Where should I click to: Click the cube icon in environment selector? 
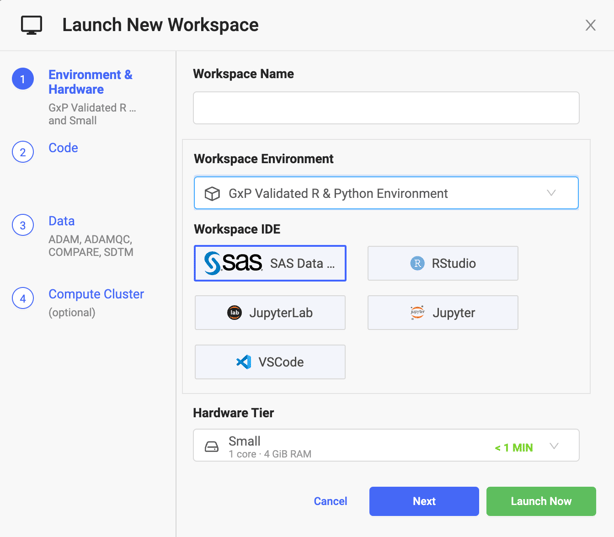click(x=212, y=194)
